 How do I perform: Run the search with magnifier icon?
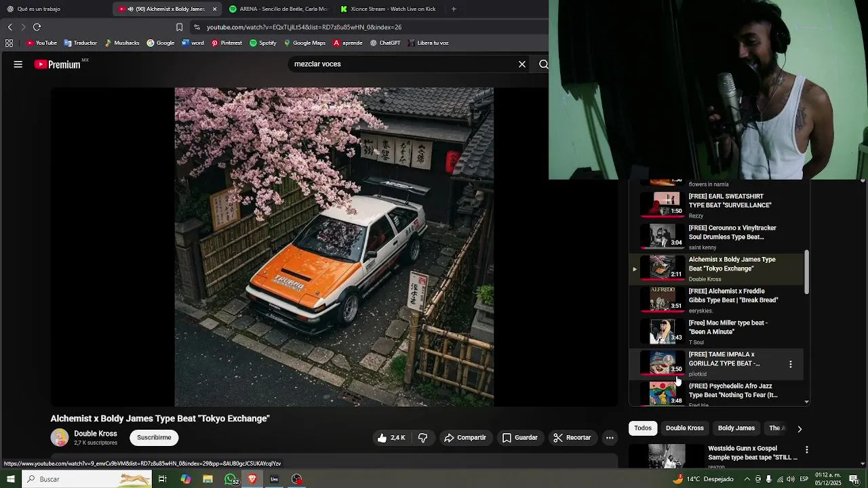coord(543,64)
